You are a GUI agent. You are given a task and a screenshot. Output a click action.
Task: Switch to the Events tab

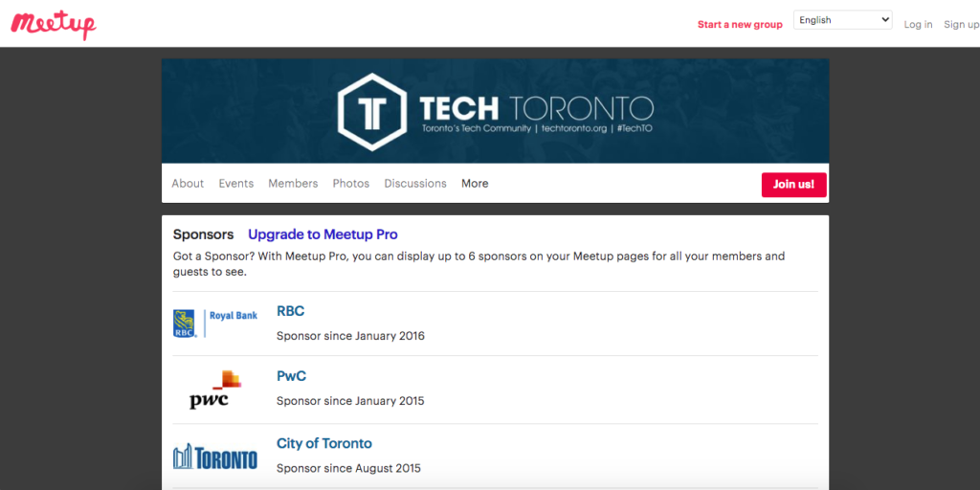click(235, 184)
